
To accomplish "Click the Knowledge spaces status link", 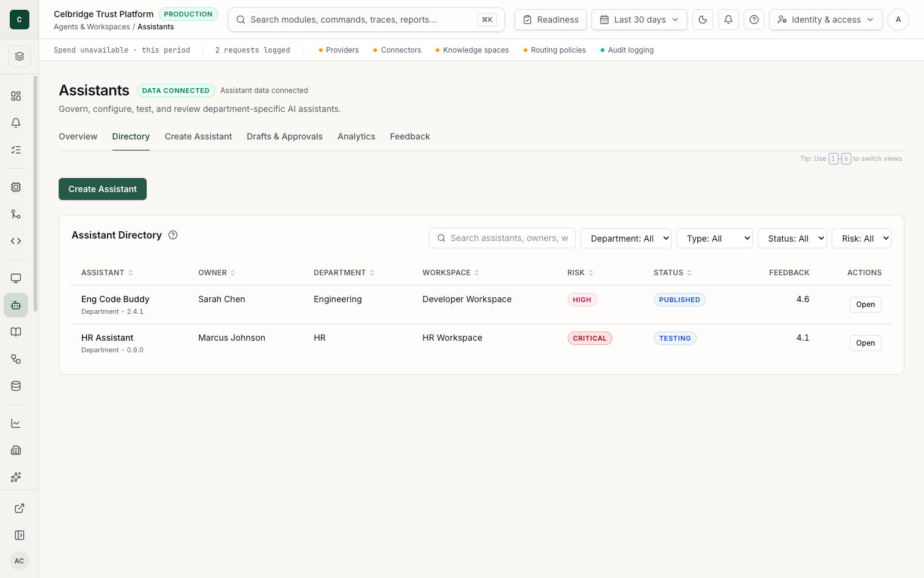I will pyautogui.click(x=472, y=50).
